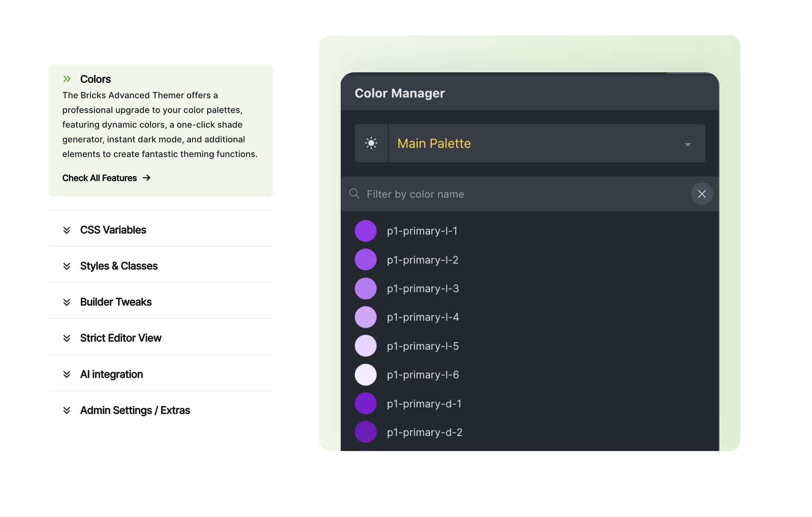
Task: Select the p1-primary-l-3 color swatch
Action: (365, 288)
